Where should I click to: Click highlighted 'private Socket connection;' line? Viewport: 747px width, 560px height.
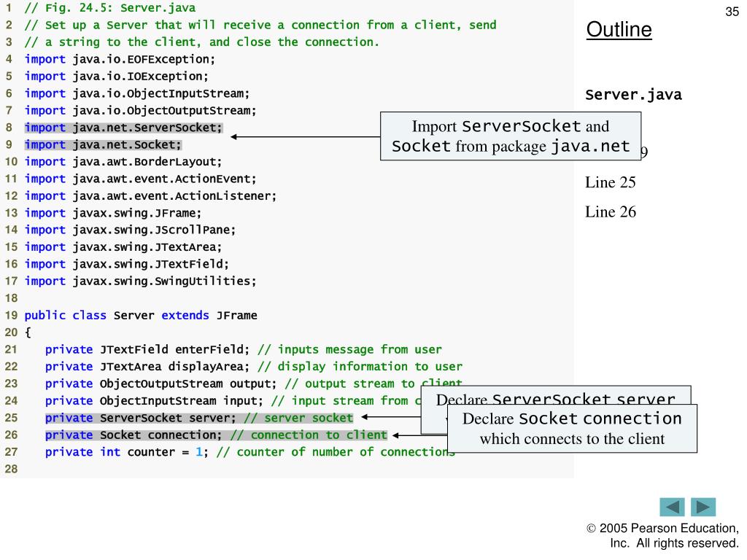click(216, 435)
